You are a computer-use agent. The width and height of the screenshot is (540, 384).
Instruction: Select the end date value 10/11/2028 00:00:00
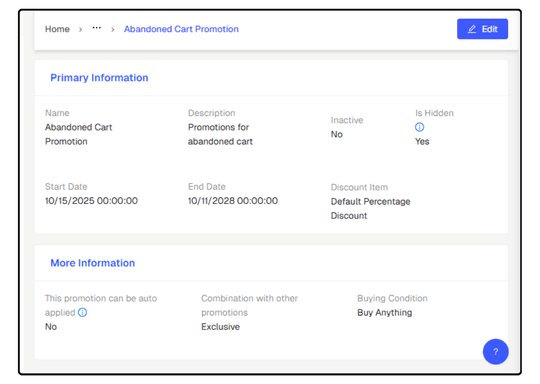[x=233, y=201]
